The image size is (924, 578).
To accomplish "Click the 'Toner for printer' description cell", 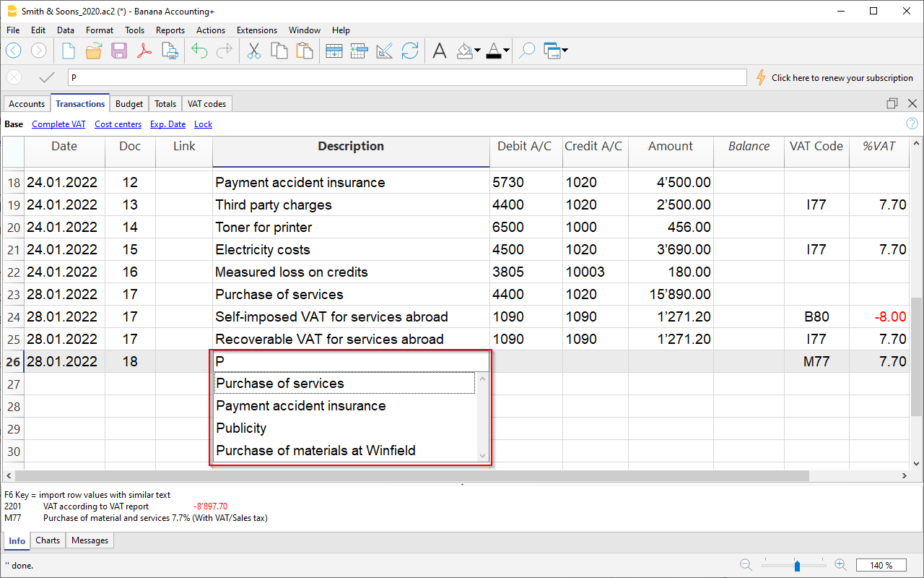I will click(351, 228).
